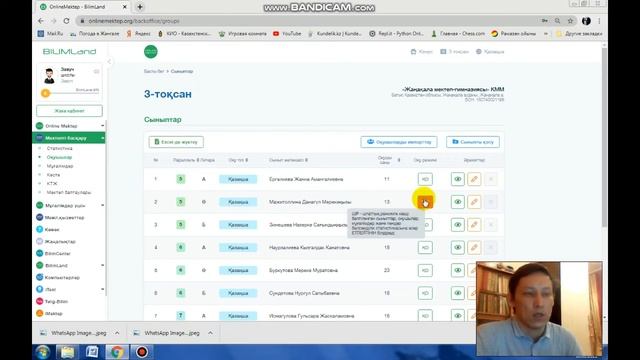
Task: Click the page vertical scrollbar
Action: [604, 138]
